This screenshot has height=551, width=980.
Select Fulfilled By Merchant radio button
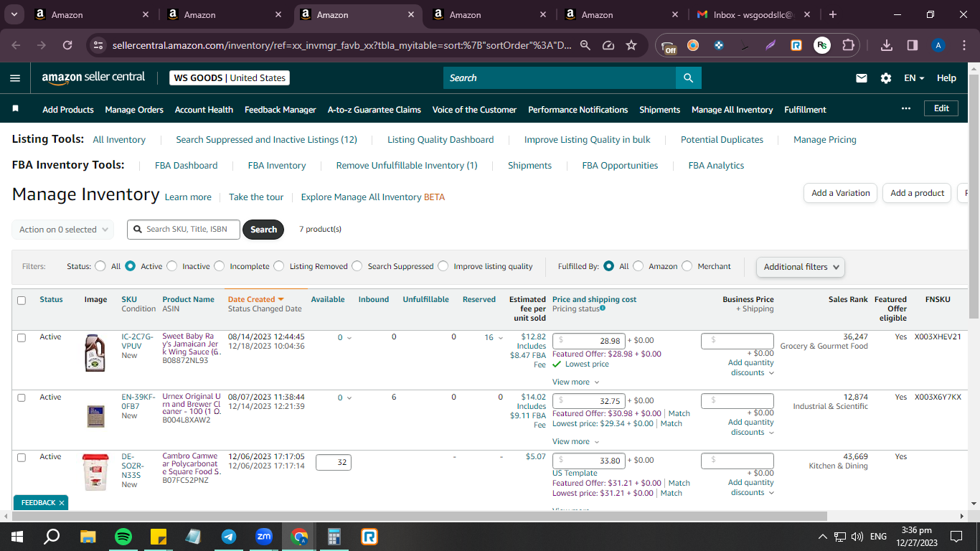pyautogui.click(x=687, y=266)
